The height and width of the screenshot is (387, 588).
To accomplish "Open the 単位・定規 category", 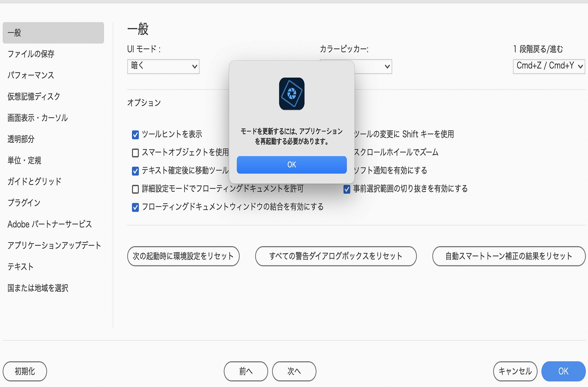I will (24, 160).
